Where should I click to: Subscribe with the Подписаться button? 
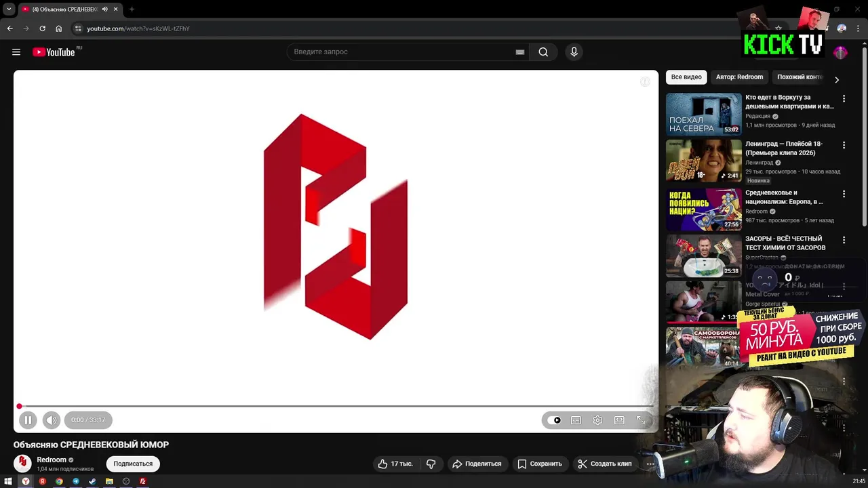(133, 464)
